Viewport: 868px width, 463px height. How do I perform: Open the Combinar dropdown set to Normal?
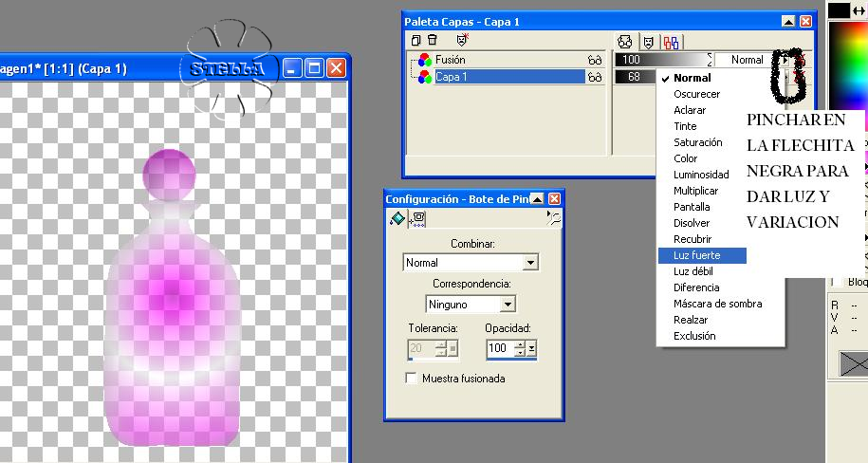click(x=471, y=263)
